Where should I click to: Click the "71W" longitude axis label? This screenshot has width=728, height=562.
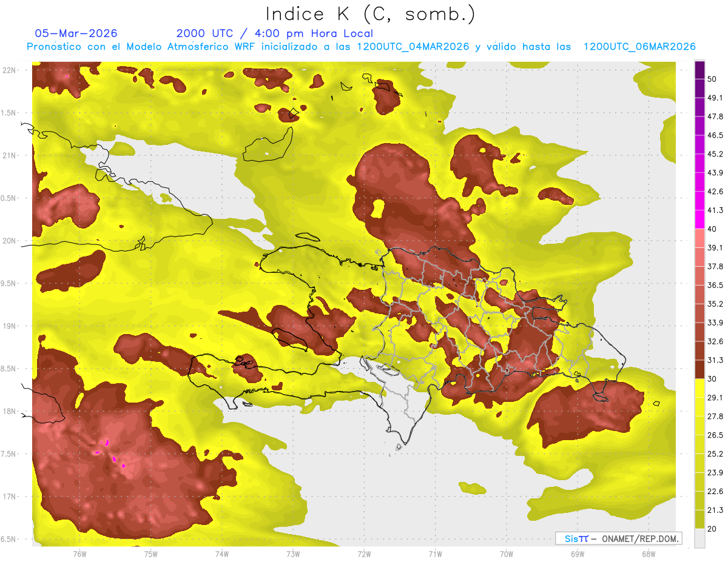435,554
